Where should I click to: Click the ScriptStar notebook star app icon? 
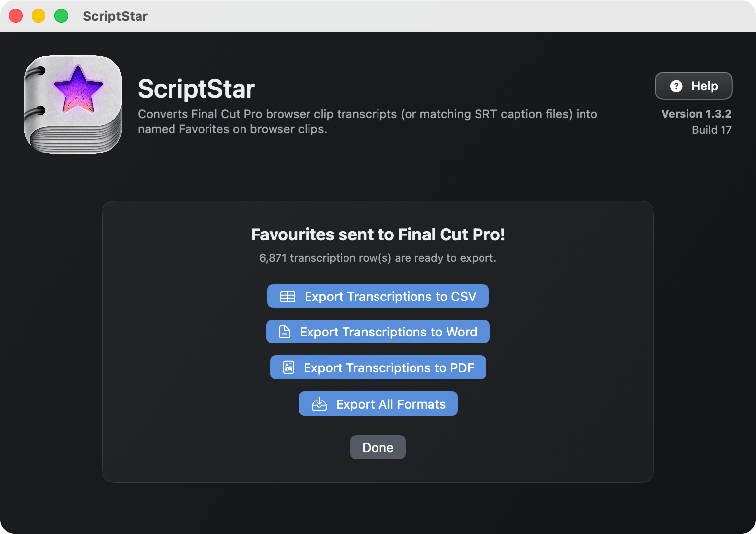tap(73, 104)
